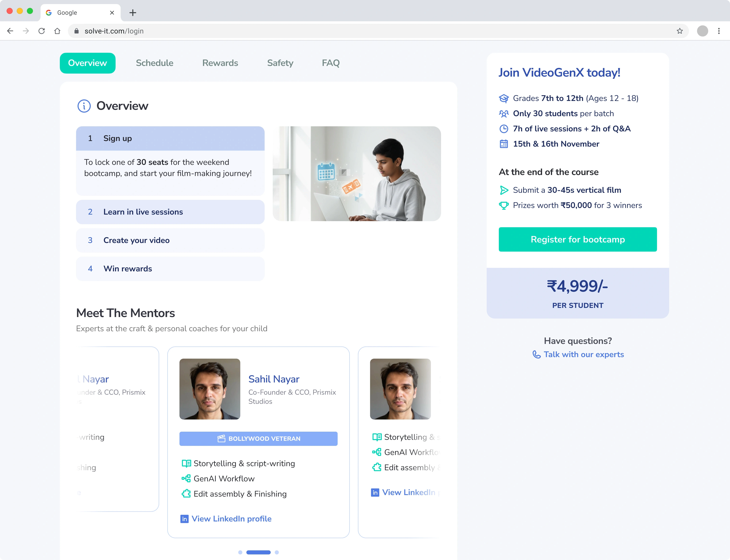Go to the FAQ tab
Viewport: 730px width, 560px height.
point(331,63)
